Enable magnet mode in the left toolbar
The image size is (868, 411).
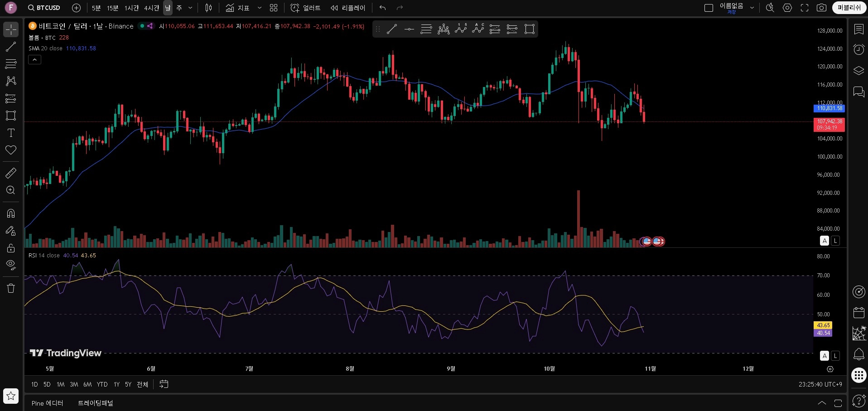(x=10, y=213)
